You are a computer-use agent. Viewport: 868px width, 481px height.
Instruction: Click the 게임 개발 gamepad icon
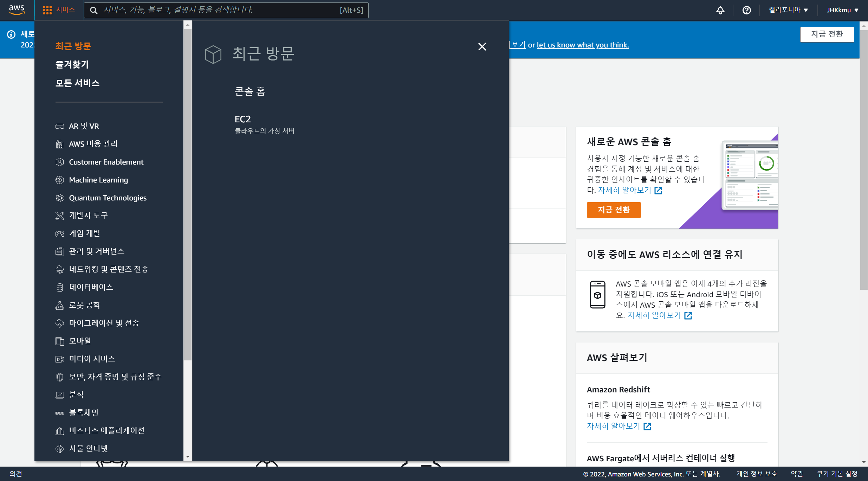coord(60,233)
